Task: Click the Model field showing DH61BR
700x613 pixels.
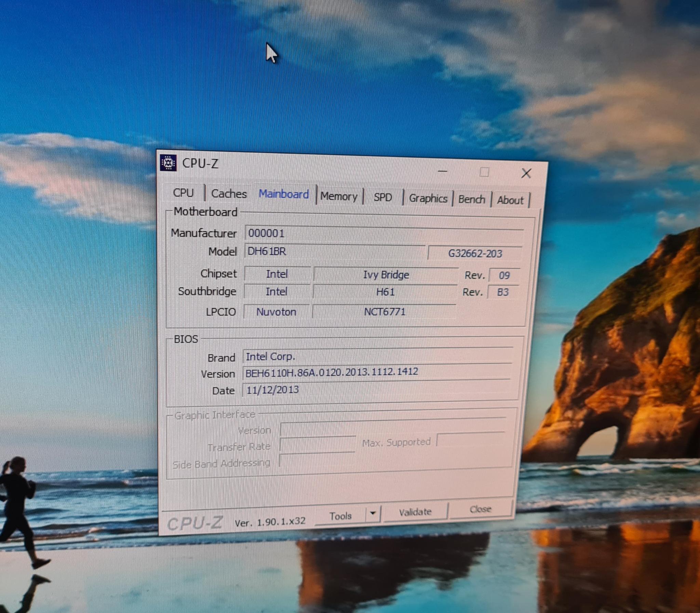Action: [x=334, y=252]
